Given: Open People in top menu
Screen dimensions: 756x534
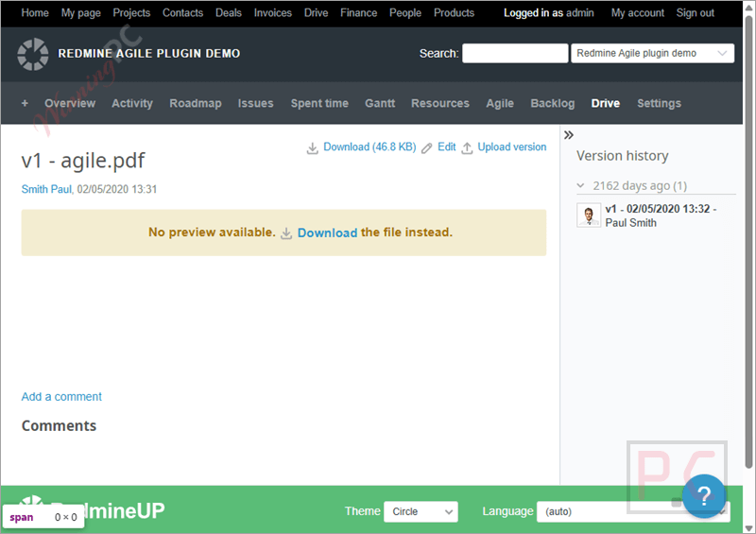Looking at the screenshot, I should (405, 13).
